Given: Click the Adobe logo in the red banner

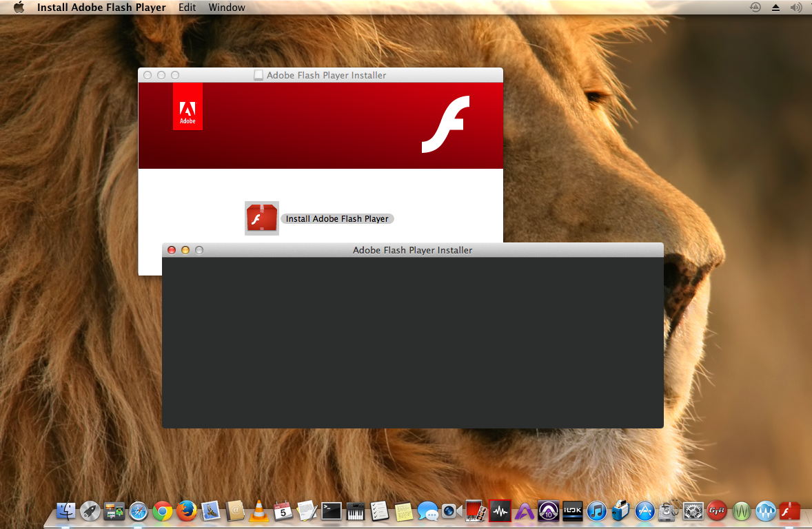Looking at the screenshot, I should (x=187, y=107).
